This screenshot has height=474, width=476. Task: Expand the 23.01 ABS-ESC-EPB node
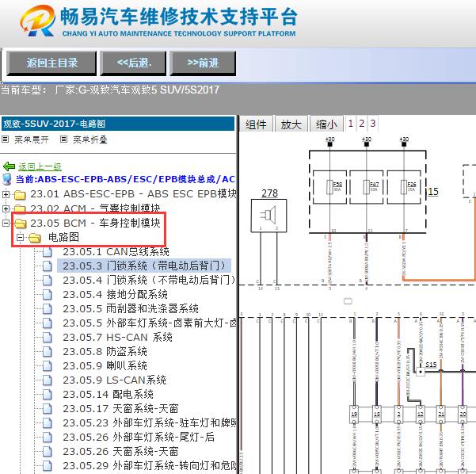point(6,194)
